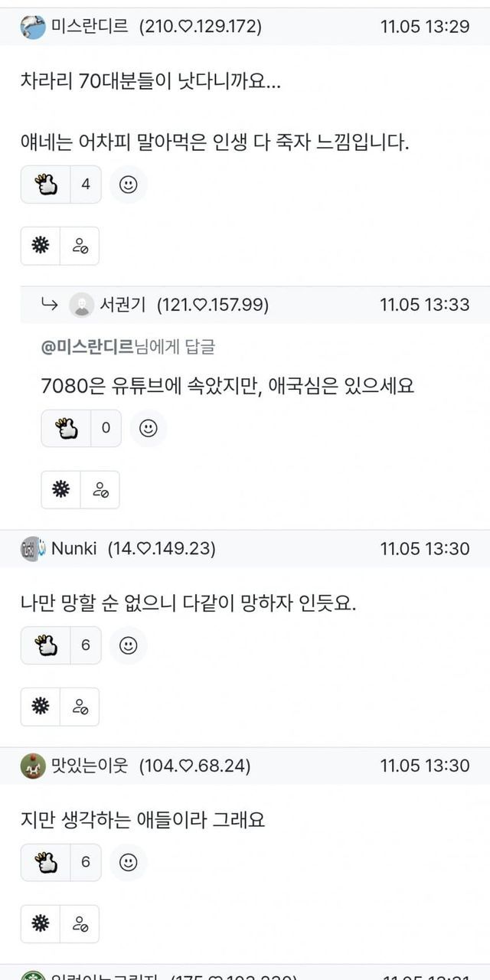Click 맛있는이웃's username
The width and height of the screenshot is (490, 980).
coord(89,765)
